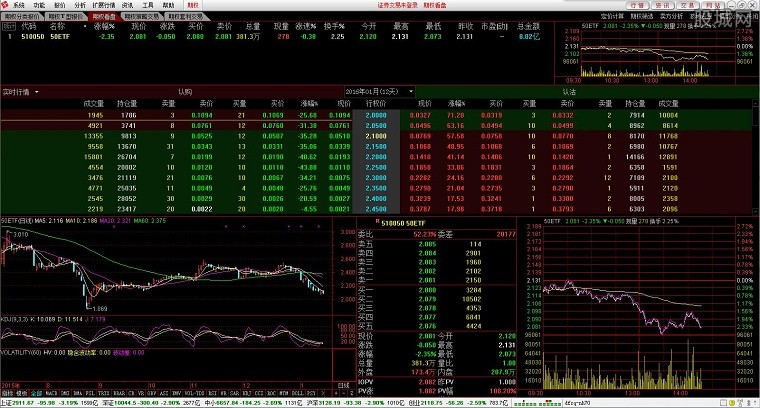The width and height of the screenshot is (760, 408).
Task: Choose the CCI indicator
Action: [x=258, y=393]
